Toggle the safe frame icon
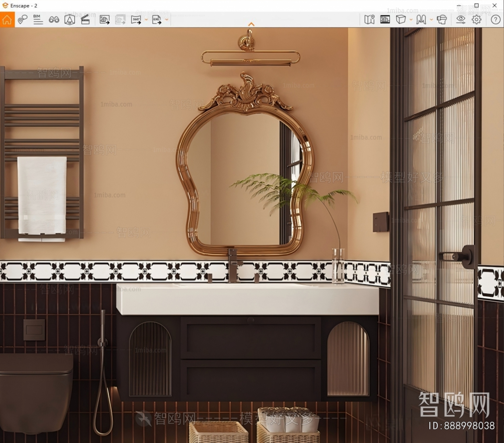The image size is (504, 443). pyautogui.click(x=70, y=20)
